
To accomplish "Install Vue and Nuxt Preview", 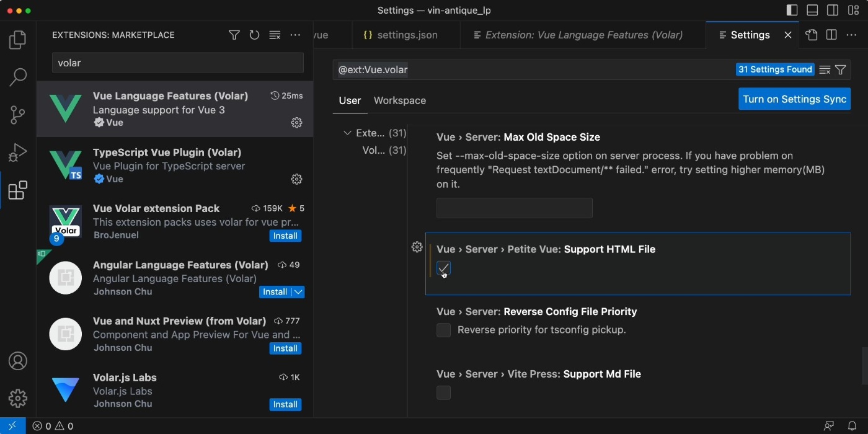I will pyautogui.click(x=285, y=348).
